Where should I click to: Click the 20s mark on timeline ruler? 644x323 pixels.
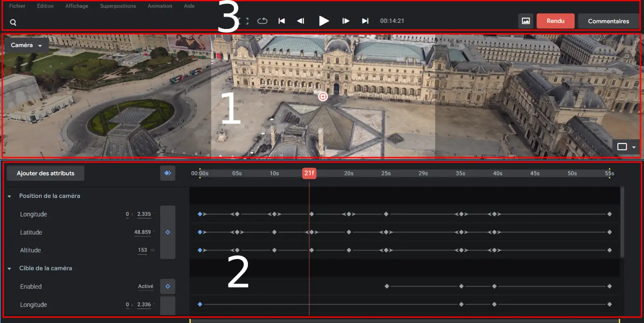pos(349,173)
